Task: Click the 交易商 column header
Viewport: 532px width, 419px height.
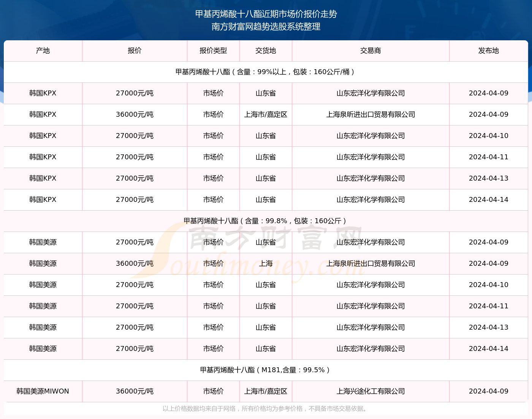Action: click(x=370, y=51)
